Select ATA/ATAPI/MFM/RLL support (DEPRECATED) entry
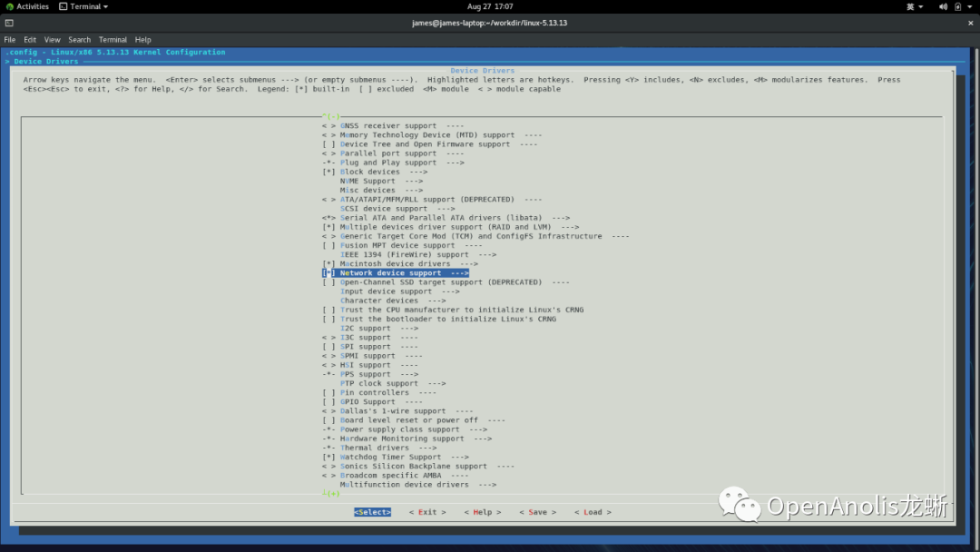This screenshot has height=552, width=980. click(x=432, y=200)
